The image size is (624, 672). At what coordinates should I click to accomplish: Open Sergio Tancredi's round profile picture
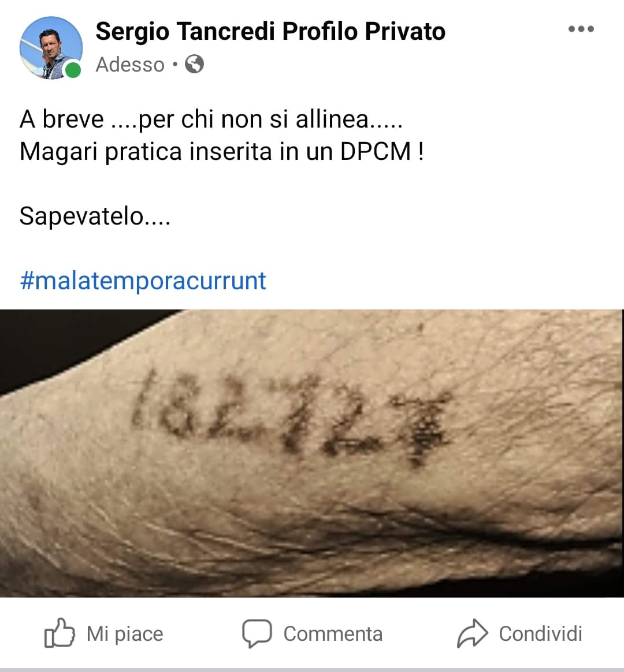(x=51, y=47)
